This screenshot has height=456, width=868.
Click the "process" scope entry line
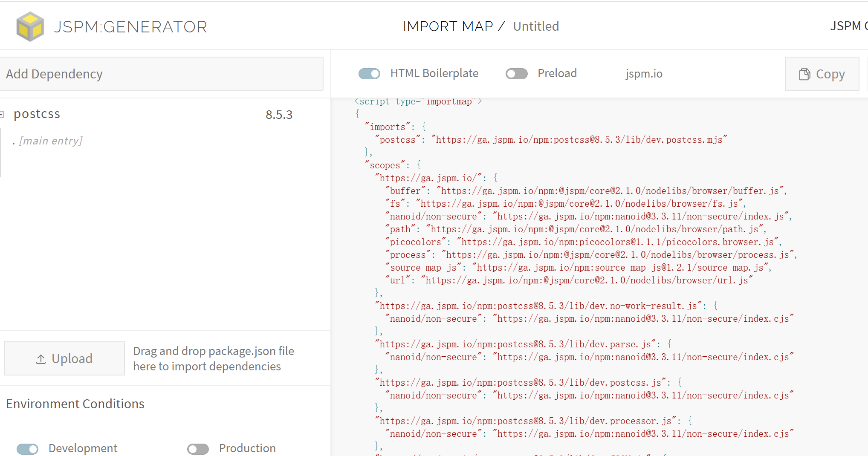tap(591, 255)
